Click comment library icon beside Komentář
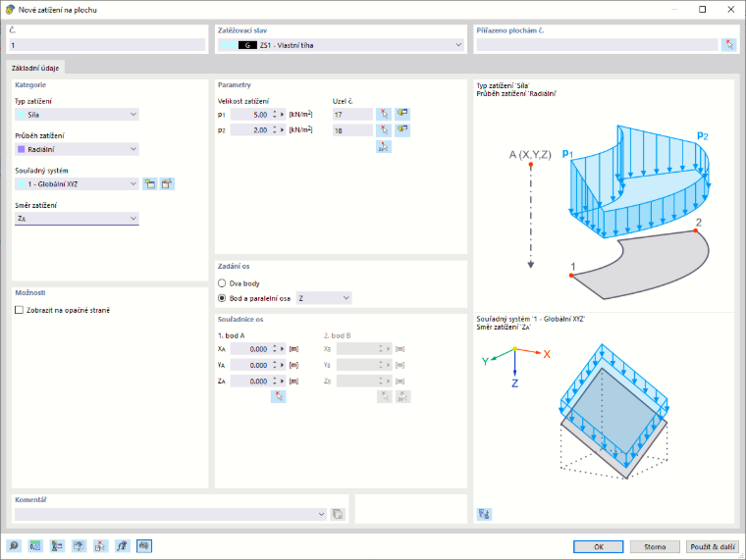The height and width of the screenshot is (560, 746). pos(338,514)
